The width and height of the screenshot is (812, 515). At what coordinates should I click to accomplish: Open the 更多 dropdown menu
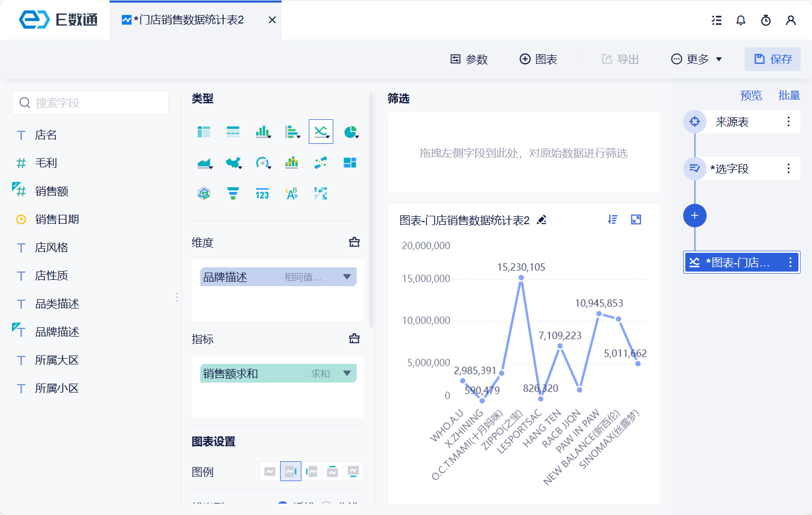[x=697, y=59]
